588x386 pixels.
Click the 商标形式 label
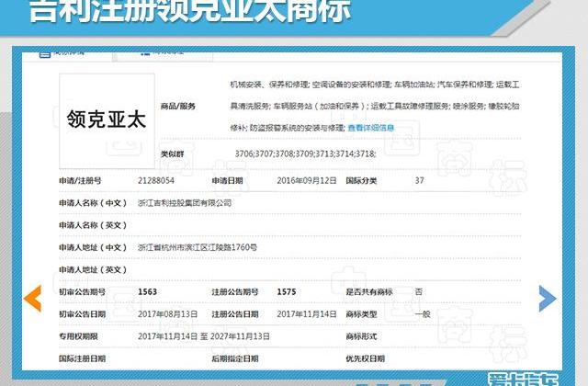point(361,336)
